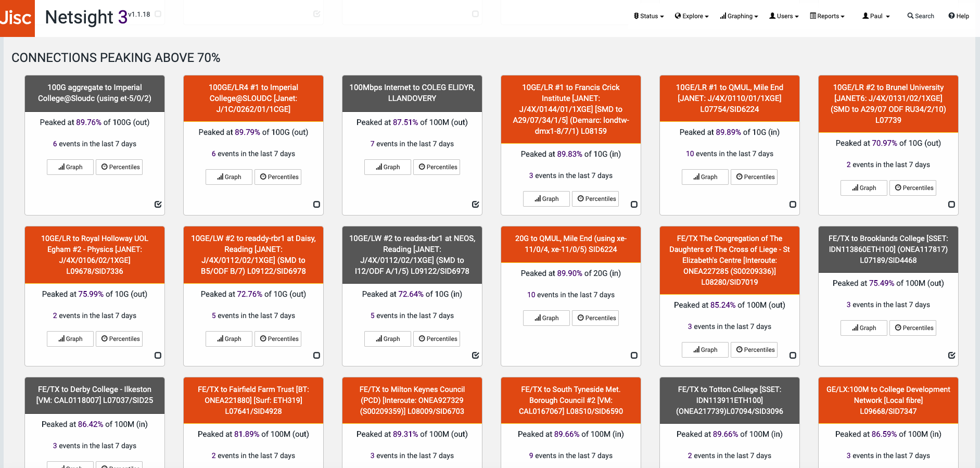Open the Status dropdown menu

coord(648,16)
